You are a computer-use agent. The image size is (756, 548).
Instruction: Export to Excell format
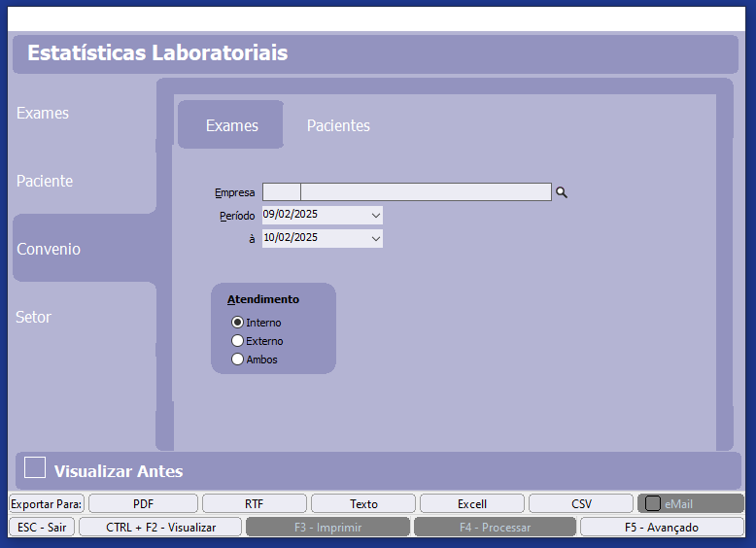click(472, 503)
